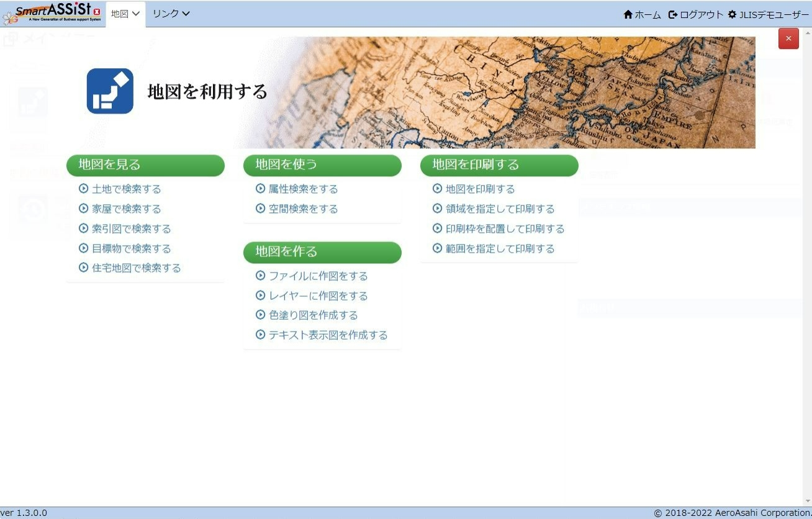
Task: Click the gear icon beside JLISデモユーザー
Action: [732, 14]
